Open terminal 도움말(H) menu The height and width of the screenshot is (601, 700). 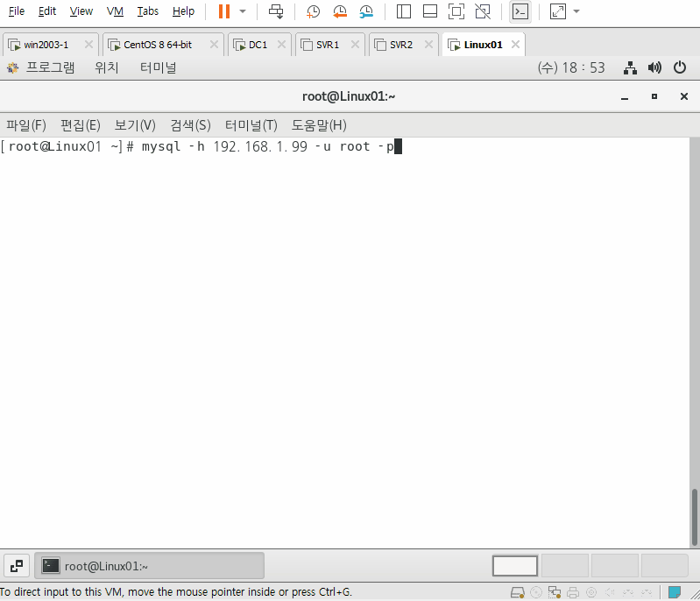coord(319,125)
